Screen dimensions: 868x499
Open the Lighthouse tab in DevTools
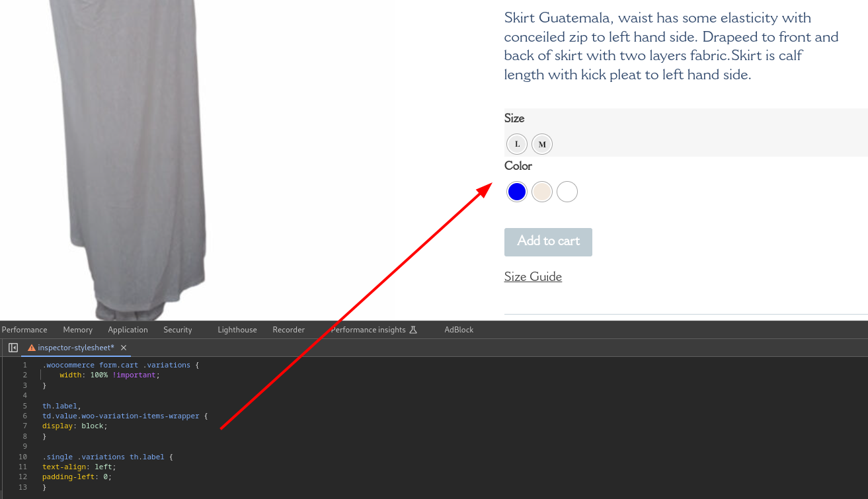[237, 330]
